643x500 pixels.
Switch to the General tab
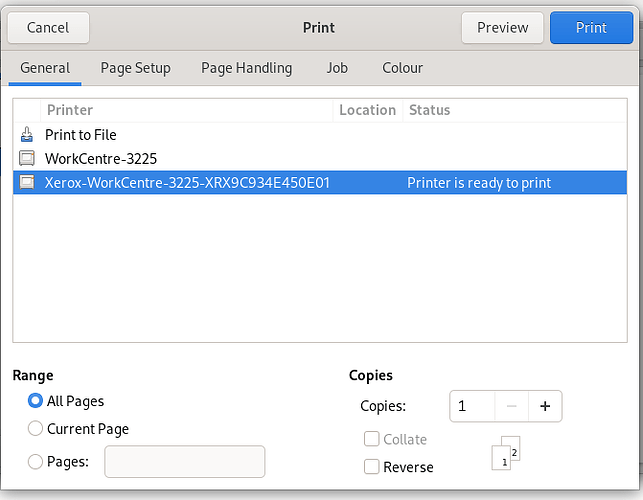point(45,68)
